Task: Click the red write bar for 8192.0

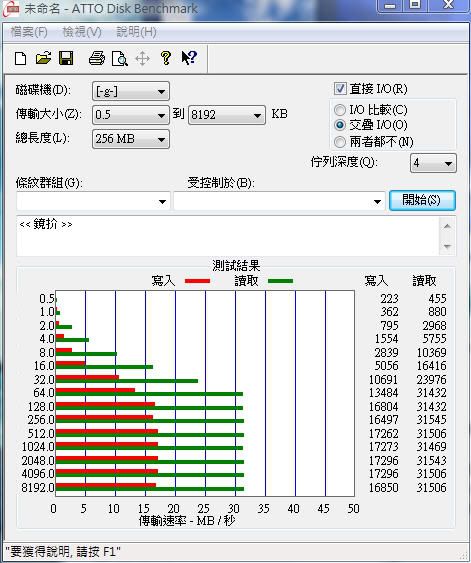Action: pos(106,485)
